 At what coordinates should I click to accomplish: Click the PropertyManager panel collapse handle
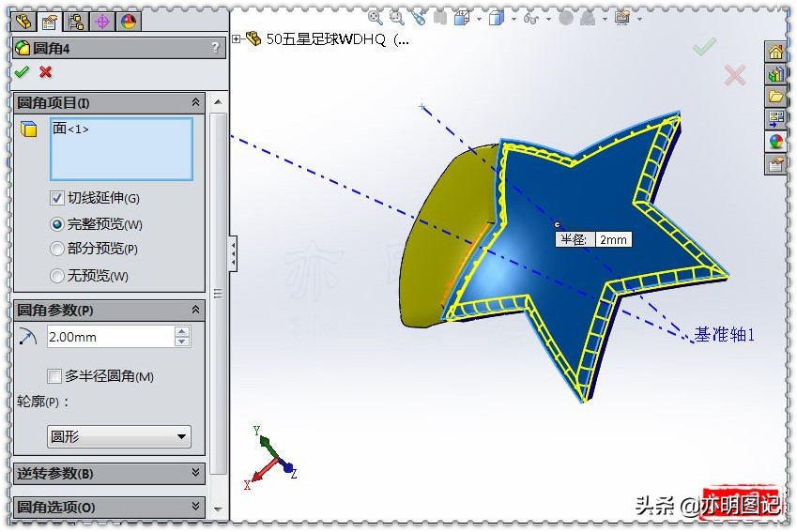point(234,253)
